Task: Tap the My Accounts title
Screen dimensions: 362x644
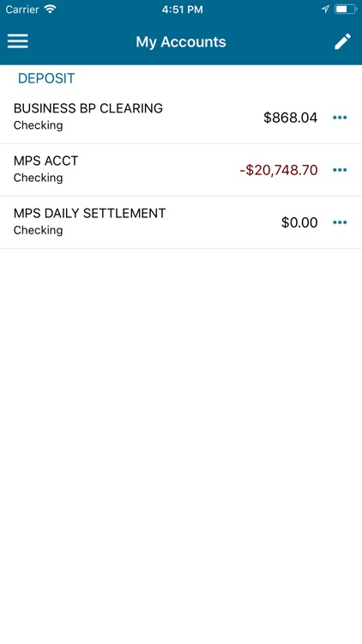Action: pos(181,42)
